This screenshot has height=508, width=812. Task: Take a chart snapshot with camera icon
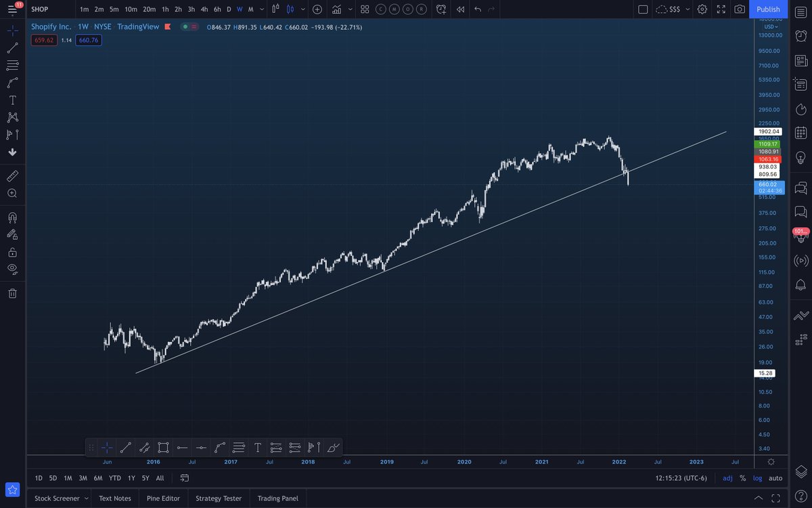point(740,9)
